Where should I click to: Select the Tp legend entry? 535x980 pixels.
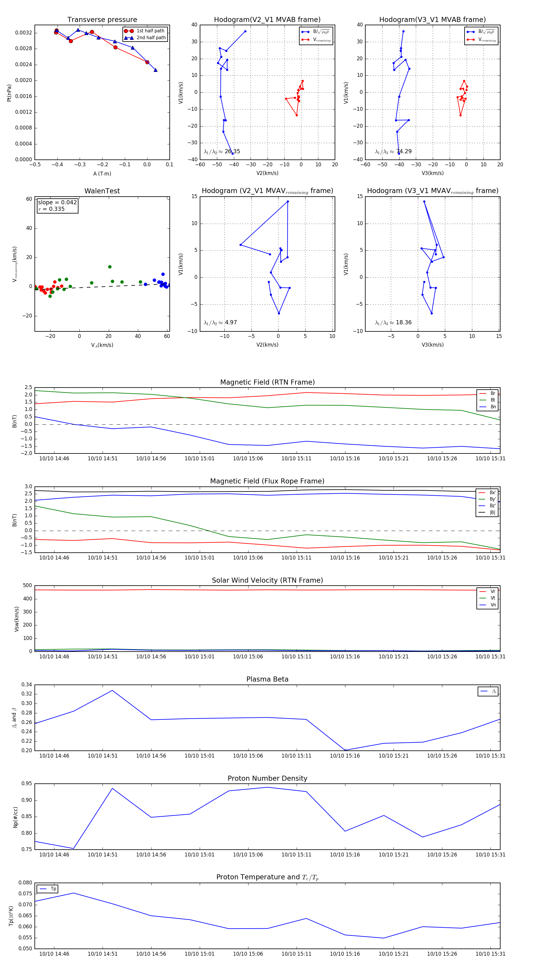(x=48, y=889)
